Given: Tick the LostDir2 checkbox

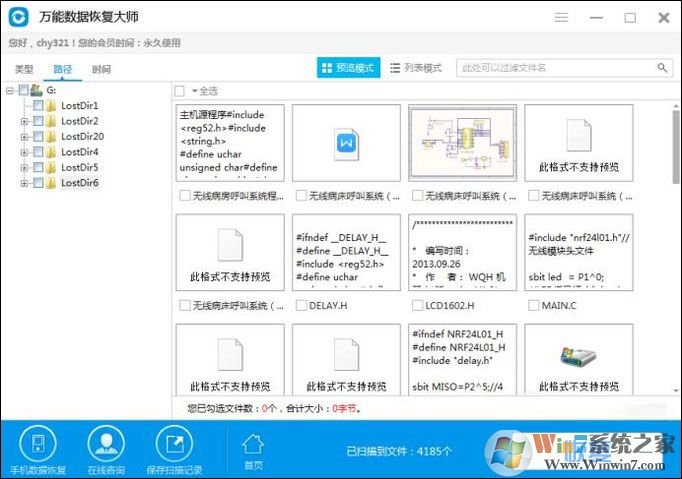Looking at the screenshot, I should [x=38, y=121].
